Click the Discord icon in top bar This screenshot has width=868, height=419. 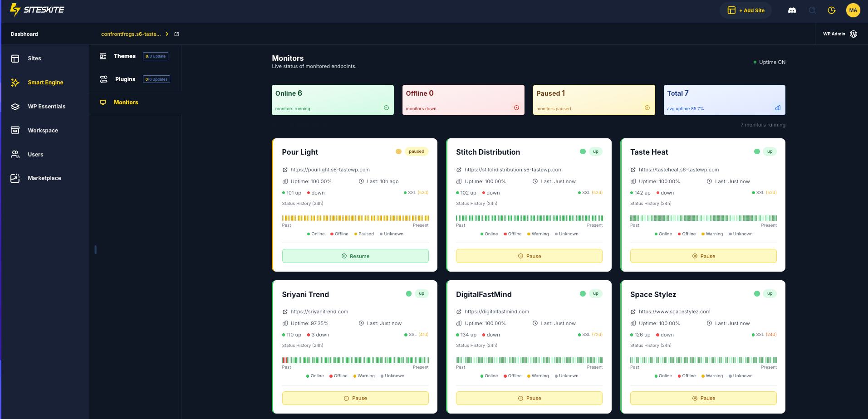coord(792,10)
